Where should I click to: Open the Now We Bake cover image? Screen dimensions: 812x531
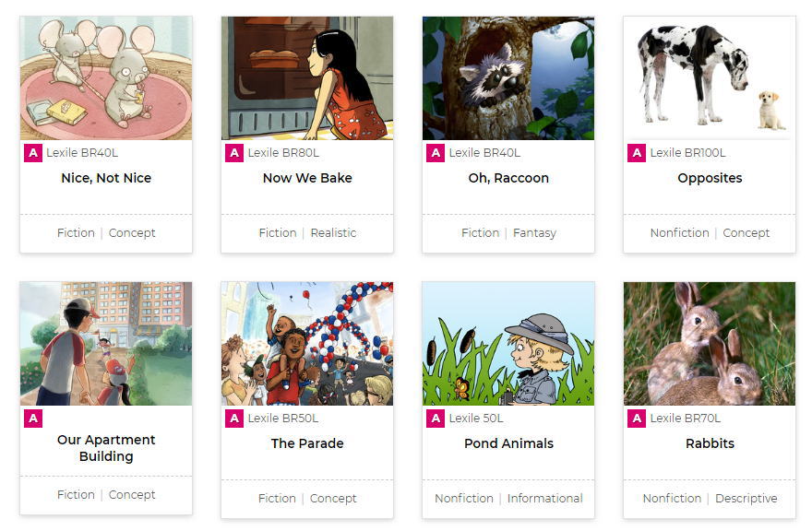tap(307, 78)
